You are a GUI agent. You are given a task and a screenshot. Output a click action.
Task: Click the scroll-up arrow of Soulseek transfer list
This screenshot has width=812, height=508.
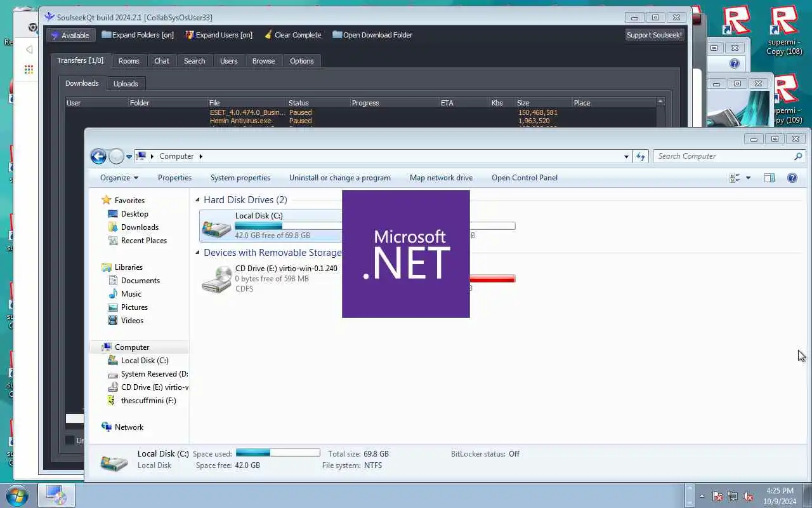[x=660, y=102]
